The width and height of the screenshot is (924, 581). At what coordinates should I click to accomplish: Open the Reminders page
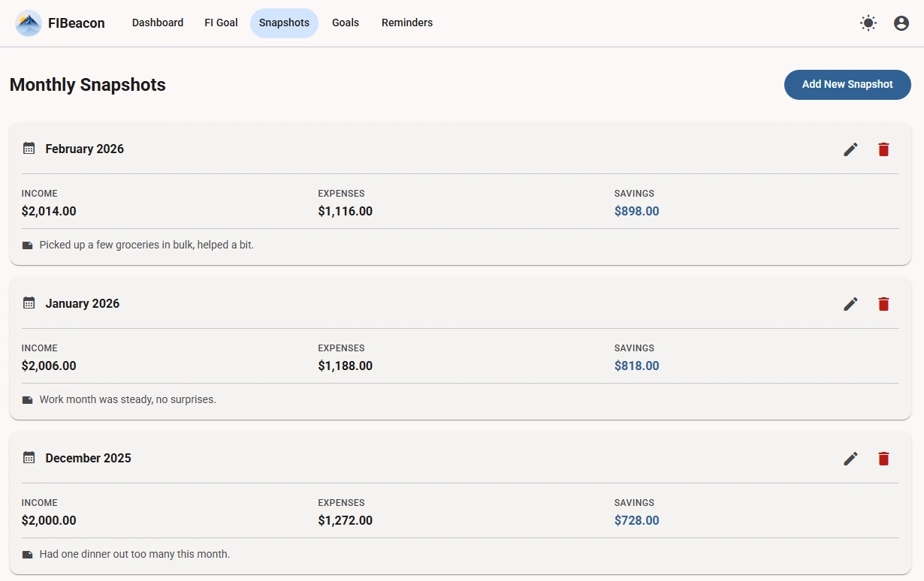[407, 23]
